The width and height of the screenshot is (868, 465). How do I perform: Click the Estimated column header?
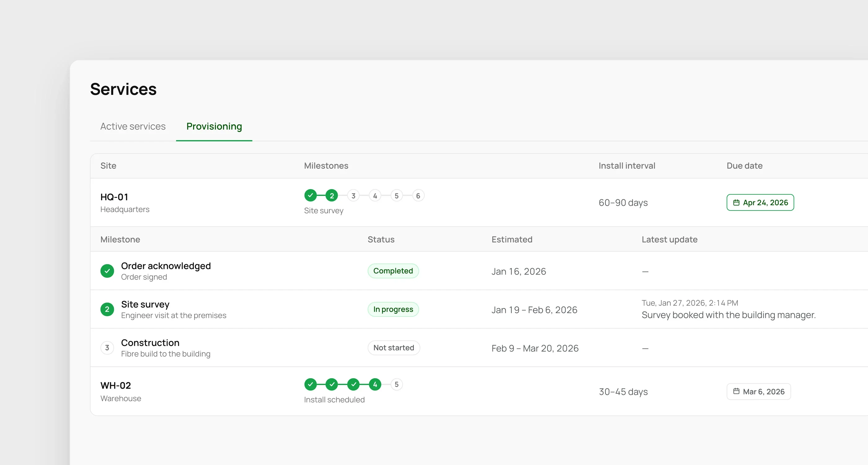[x=512, y=240]
